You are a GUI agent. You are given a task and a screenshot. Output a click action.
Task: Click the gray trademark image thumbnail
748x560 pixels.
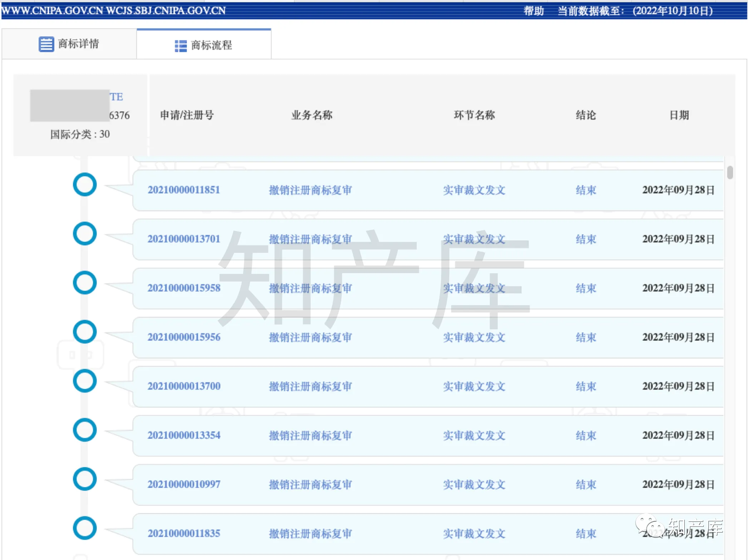tap(70, 106)
